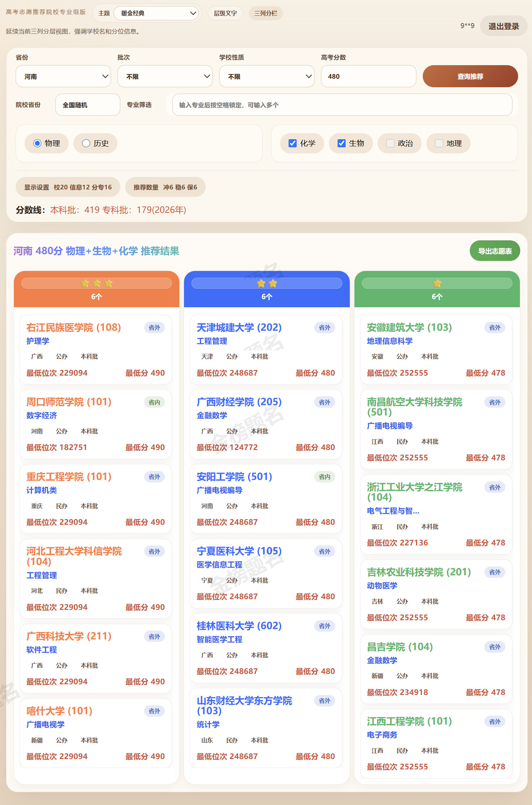Select the 层级文字 option
The height and width of the screenshot is (805, 532).
(225, 13)
